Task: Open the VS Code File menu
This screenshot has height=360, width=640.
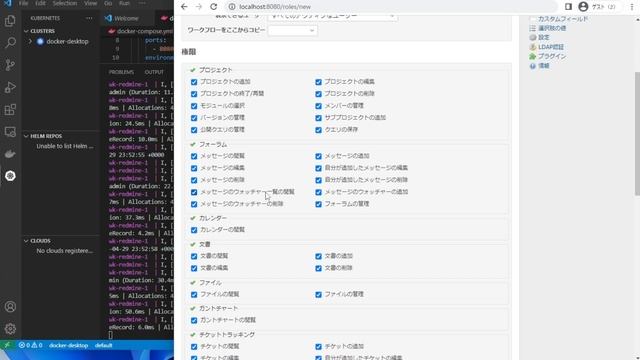Action: tap(24, 3)
